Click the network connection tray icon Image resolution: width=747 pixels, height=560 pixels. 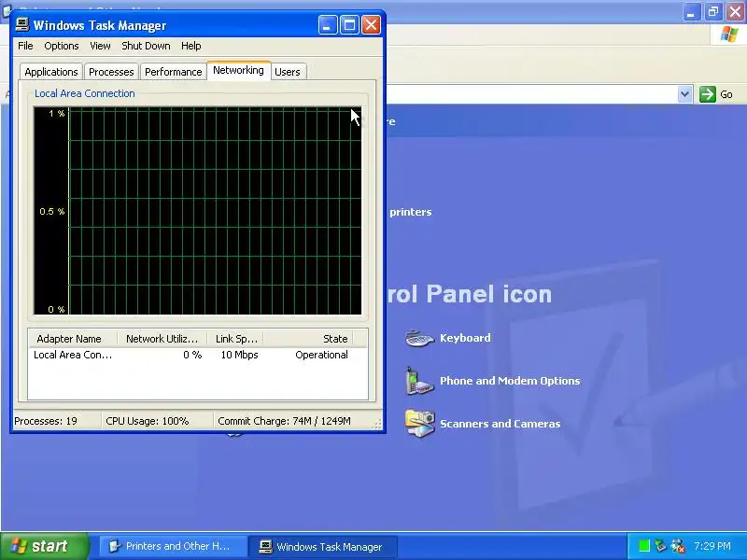click(x=678, y=546)
